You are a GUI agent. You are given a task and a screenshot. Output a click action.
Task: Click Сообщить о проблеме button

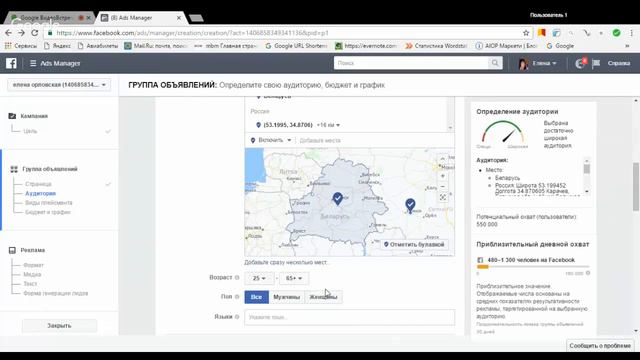(600, 346)
